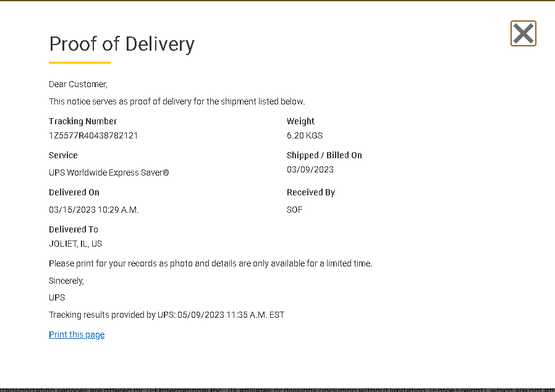
Task: Click the Tracking Number label
Action: click(83, 121)
